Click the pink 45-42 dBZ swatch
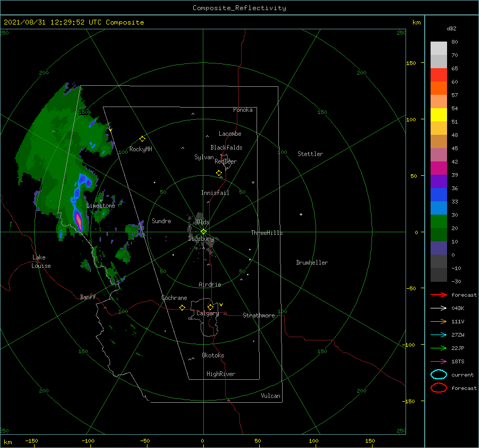Image resolution: width=479 pixels, height=448 pixels. [x=439, y=154]
